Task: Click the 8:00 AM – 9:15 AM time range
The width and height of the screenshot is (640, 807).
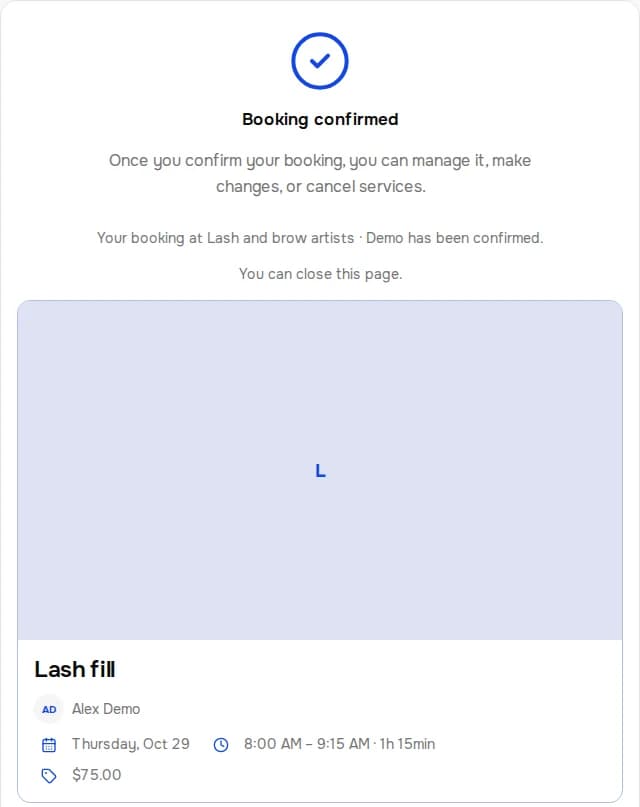Action: pos(307,744)
